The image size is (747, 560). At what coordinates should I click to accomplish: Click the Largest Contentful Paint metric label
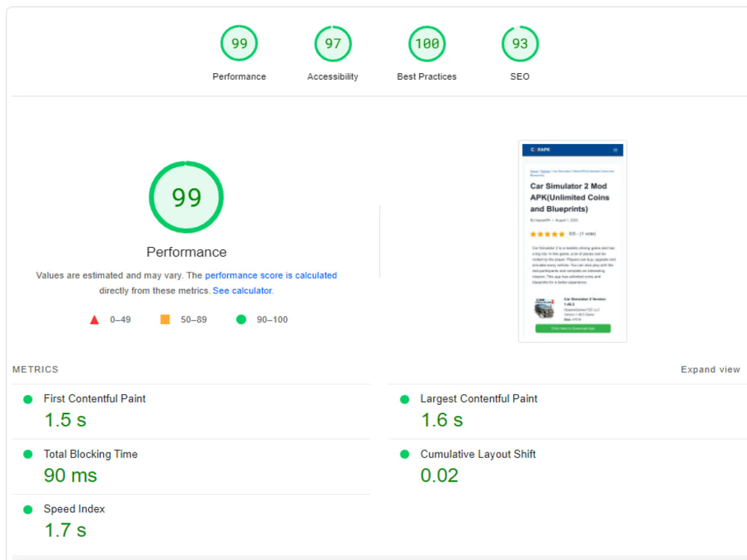[x=478, y=399]
